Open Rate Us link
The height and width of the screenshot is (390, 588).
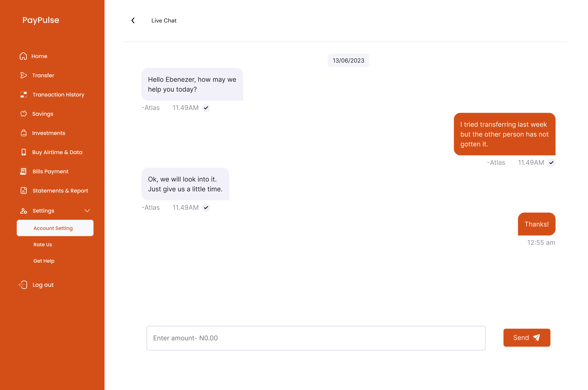pos(43,244)
